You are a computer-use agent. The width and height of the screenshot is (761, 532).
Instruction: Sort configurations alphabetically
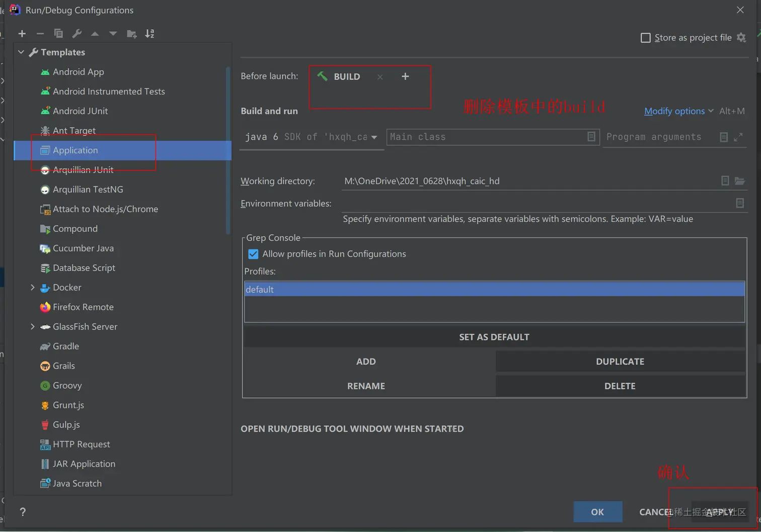click(149, 34)
